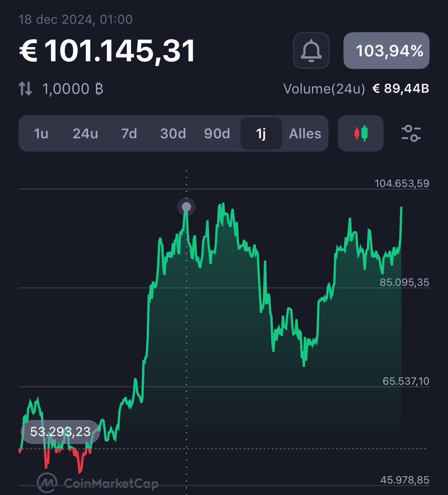Select the 24u time range
This screenshot has width=448, height=495.
tap(85, 133)
